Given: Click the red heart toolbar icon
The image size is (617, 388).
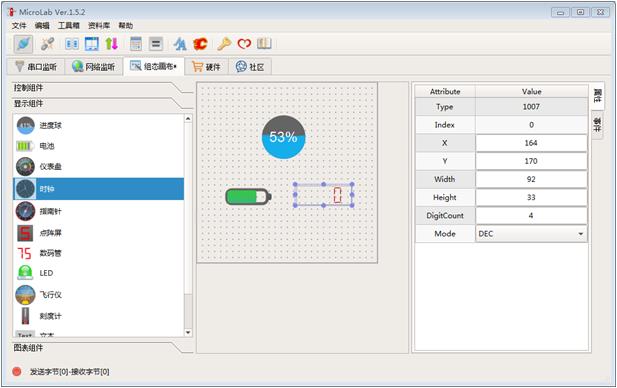Looking at the screenshot, I should [x=244, y=44].
